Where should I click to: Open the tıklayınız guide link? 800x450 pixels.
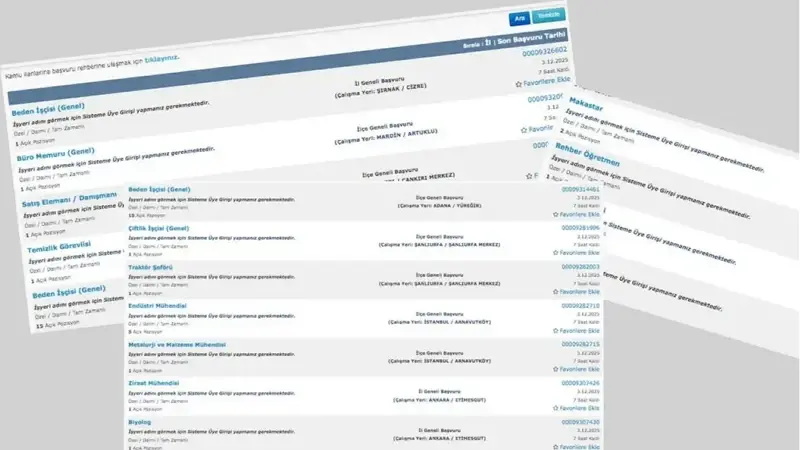[x=162, y=59]
